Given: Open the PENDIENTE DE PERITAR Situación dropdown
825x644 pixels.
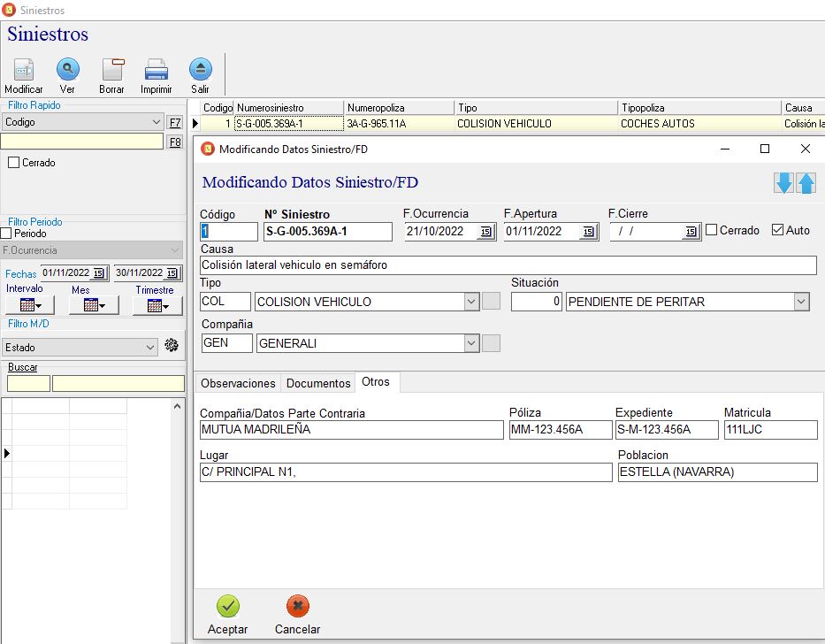Looking at the screenshot, I should pyautogui.click(x=801, y=302).
